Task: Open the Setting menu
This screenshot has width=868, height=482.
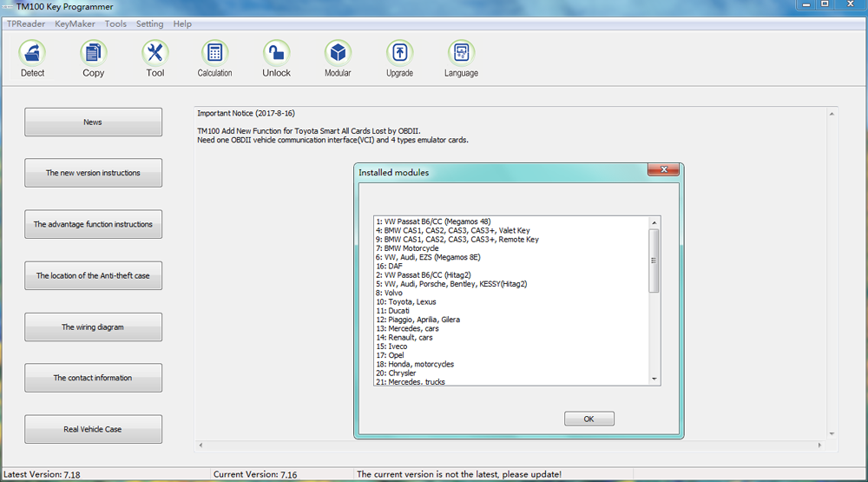Action: pyautogui.click(x=149, y=24)
